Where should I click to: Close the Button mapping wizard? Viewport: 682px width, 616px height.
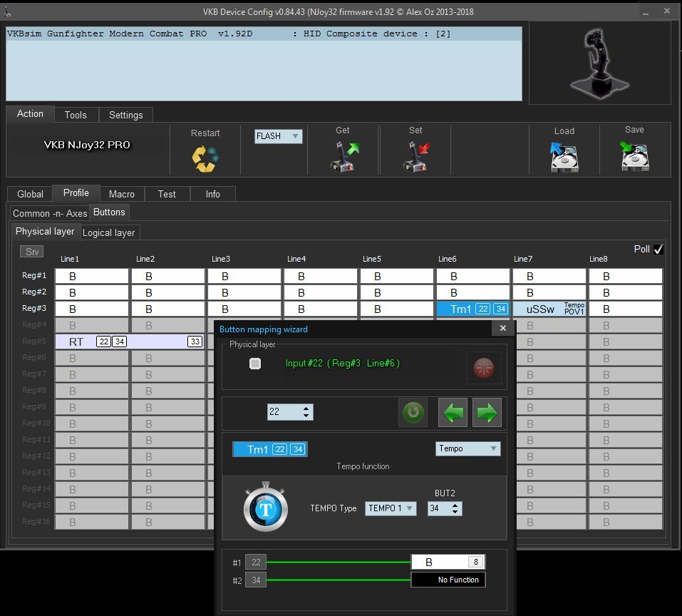pyautogui.click(x=503, y=328)
